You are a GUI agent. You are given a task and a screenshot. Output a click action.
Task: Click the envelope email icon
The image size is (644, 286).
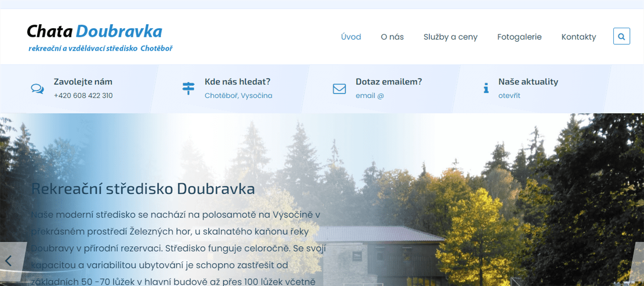pos(339,89)
